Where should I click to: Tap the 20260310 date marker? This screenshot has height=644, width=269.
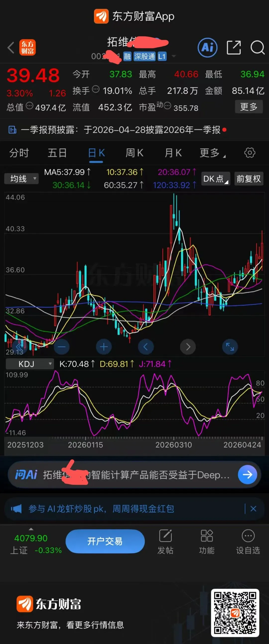click(x=174, y=445)
